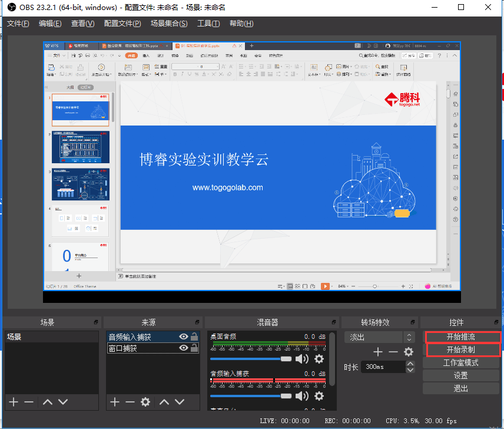Open the 场景集合(S) menu
Screen dimensions: 504x429
click(169, 24)
